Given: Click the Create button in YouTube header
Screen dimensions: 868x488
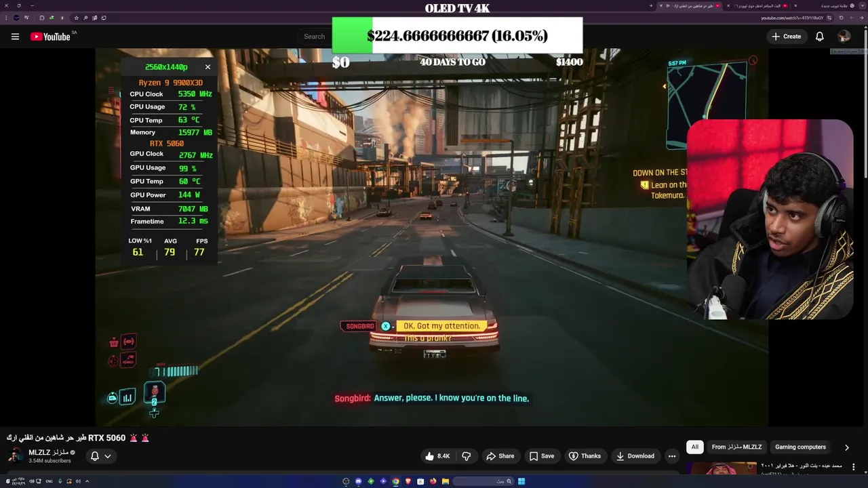Looking at the screenshot, I should pyautogui.click(x=787, y=37).
